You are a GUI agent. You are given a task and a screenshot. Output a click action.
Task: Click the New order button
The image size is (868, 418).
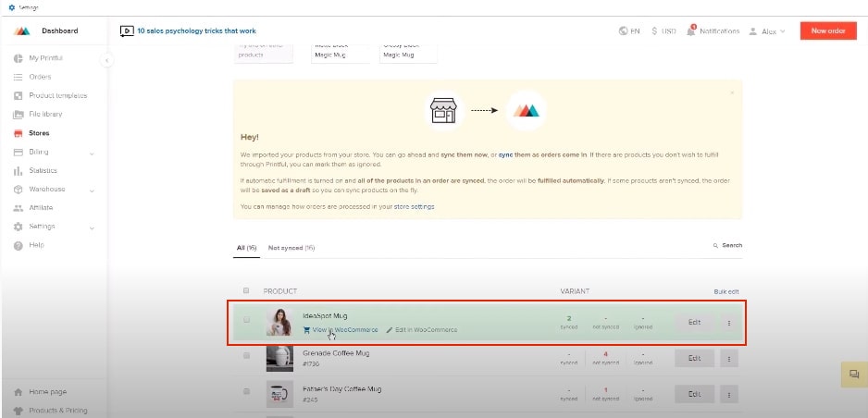pyautogui.click(x=827, y=31)
